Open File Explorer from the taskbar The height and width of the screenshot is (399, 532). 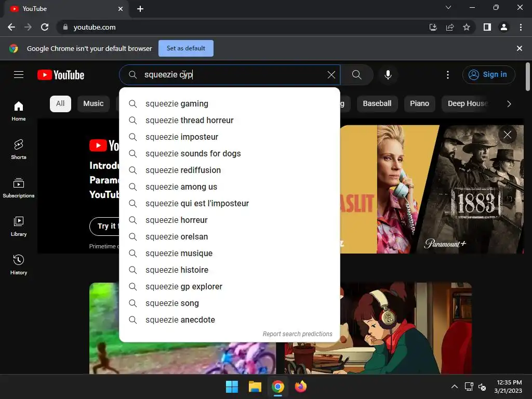coord(255,387)
